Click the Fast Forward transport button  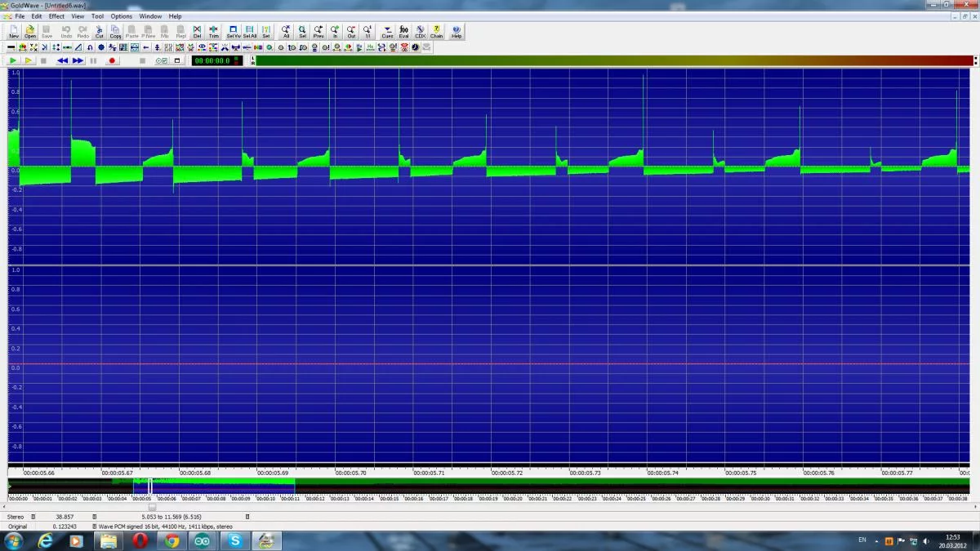tap(78, 60)
